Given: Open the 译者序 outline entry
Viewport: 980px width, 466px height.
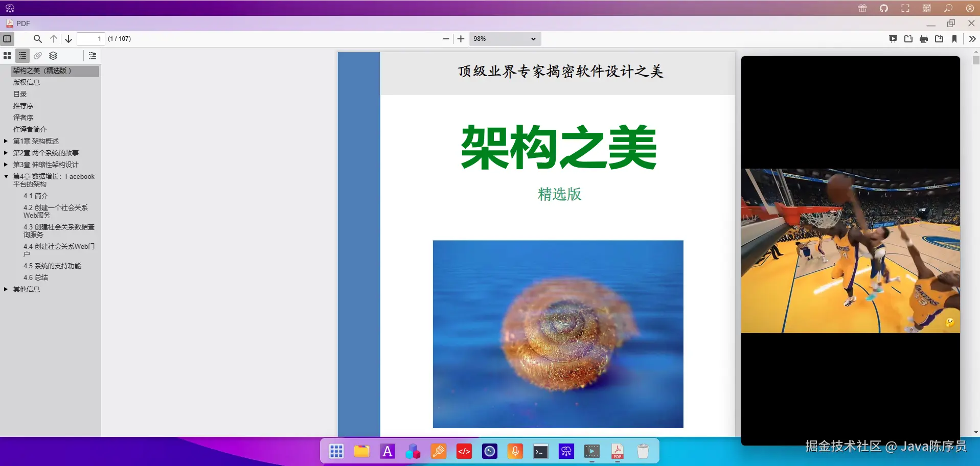Looking at the screenshot, I should coord(23,118).
